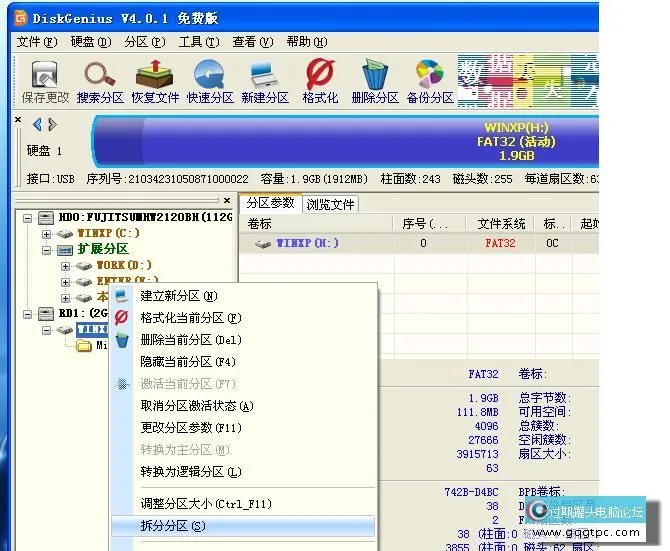This screenshot has width=670, height=551.
Task: Click the new partition icon in context menu
Action: coord(121,296)
